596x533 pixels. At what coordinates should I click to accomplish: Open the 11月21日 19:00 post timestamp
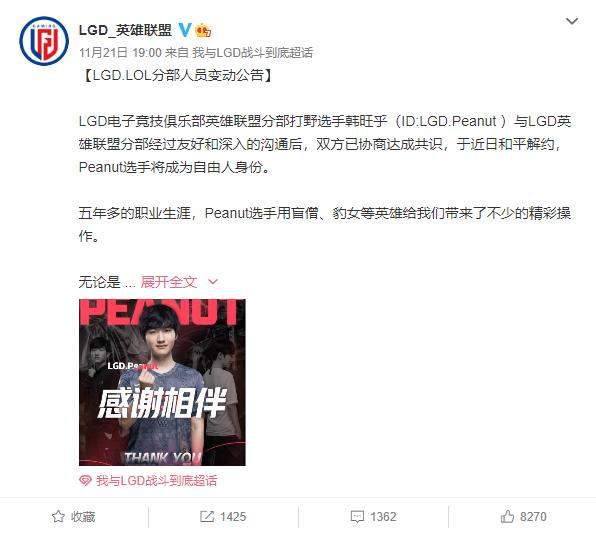point(120,52)
